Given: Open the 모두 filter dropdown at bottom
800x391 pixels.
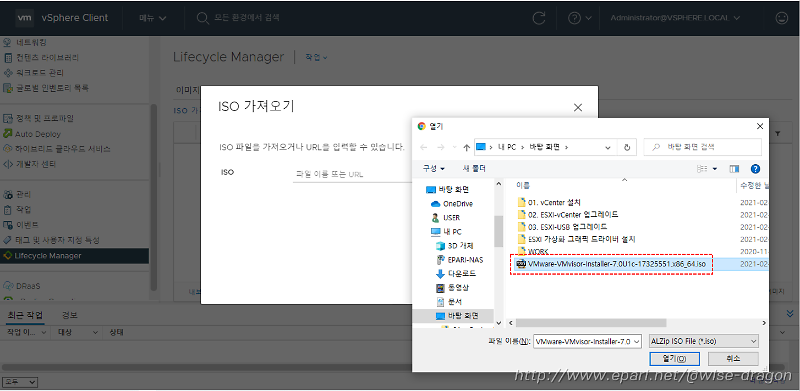Looking at the screenshot, I should click(19, 382).
